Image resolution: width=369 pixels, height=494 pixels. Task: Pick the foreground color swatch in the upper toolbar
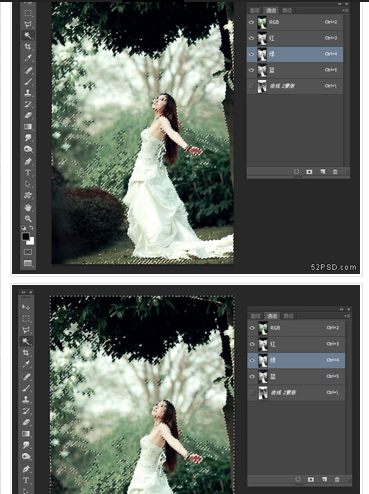25,236
